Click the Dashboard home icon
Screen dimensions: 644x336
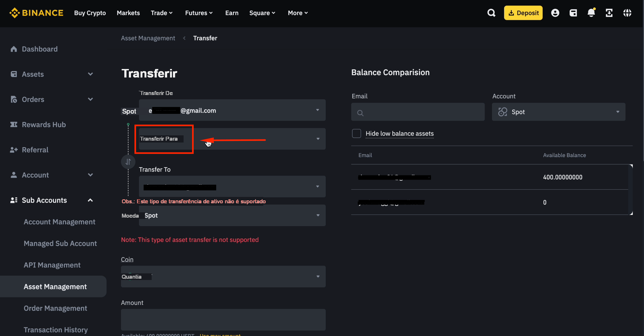pos(14,49)
